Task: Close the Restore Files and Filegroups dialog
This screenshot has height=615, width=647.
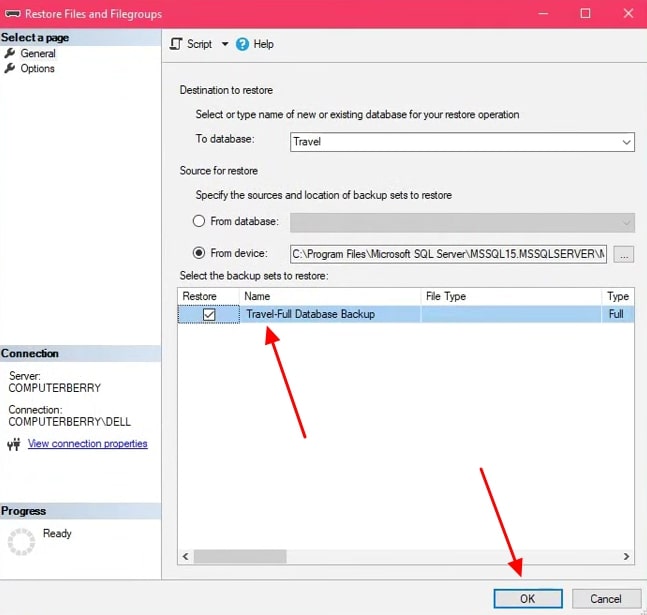Action: click(x=628, y=14)
